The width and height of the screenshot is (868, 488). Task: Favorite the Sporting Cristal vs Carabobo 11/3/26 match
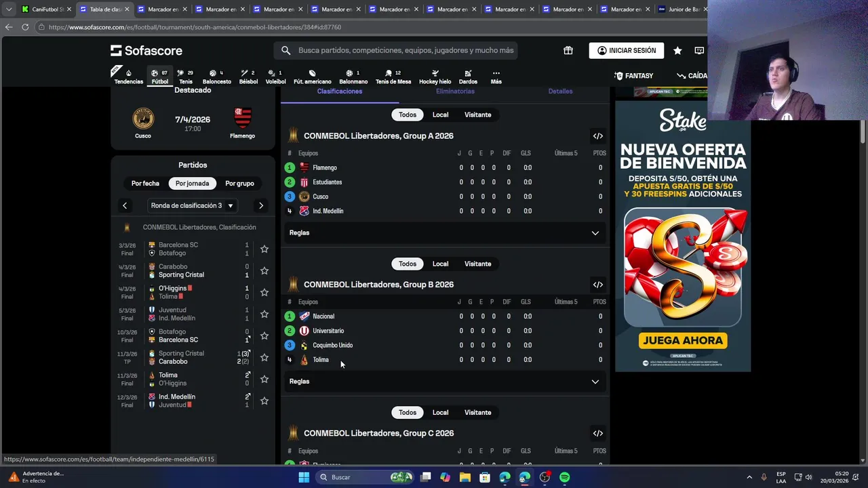click(264, 358)
